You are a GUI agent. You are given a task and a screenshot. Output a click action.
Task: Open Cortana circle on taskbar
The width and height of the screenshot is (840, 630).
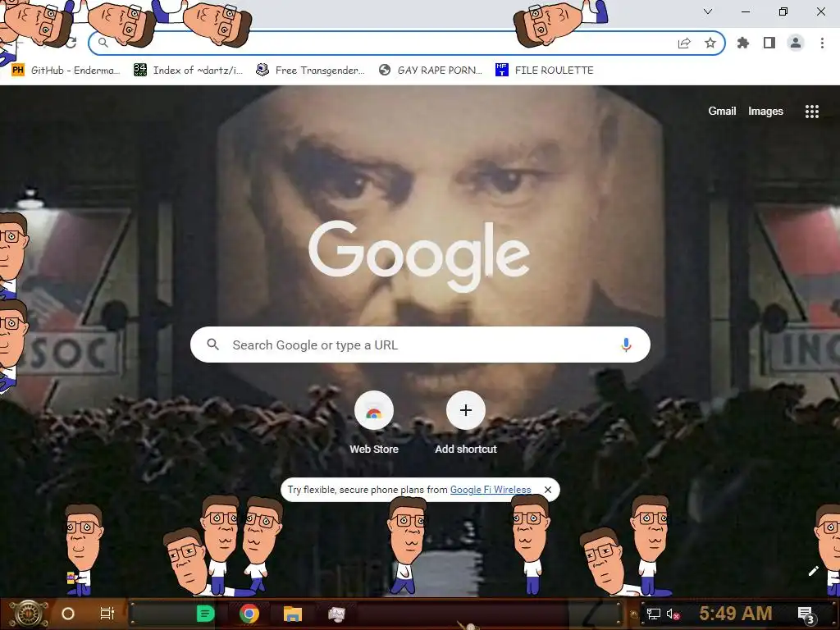68,614
